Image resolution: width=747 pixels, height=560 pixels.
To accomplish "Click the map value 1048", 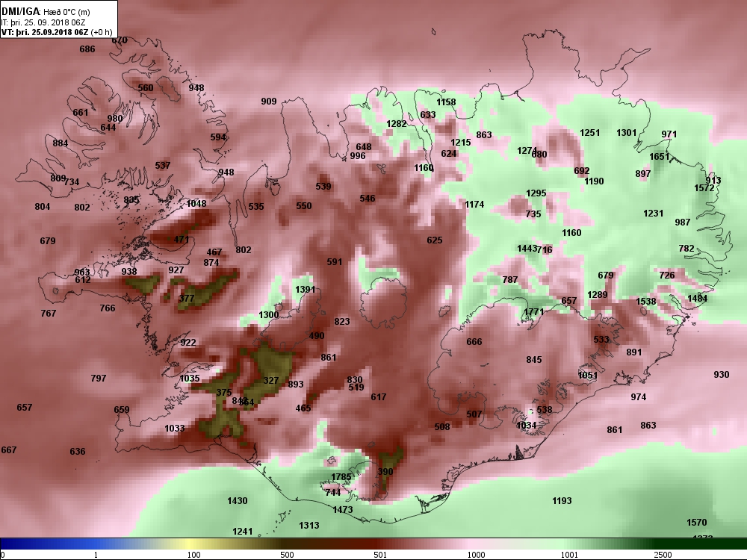I will [196, 204].
